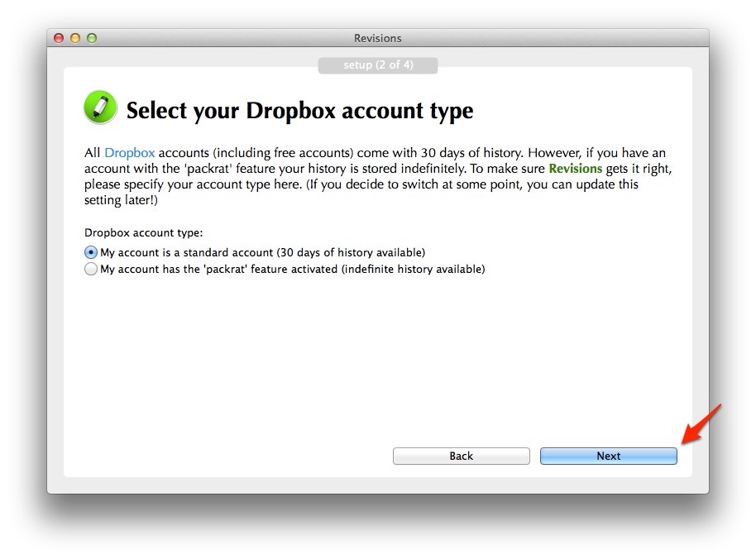The image size is (756, 559).
Task: Open the blue Dropbox link
Action: (x=130, y=153)
